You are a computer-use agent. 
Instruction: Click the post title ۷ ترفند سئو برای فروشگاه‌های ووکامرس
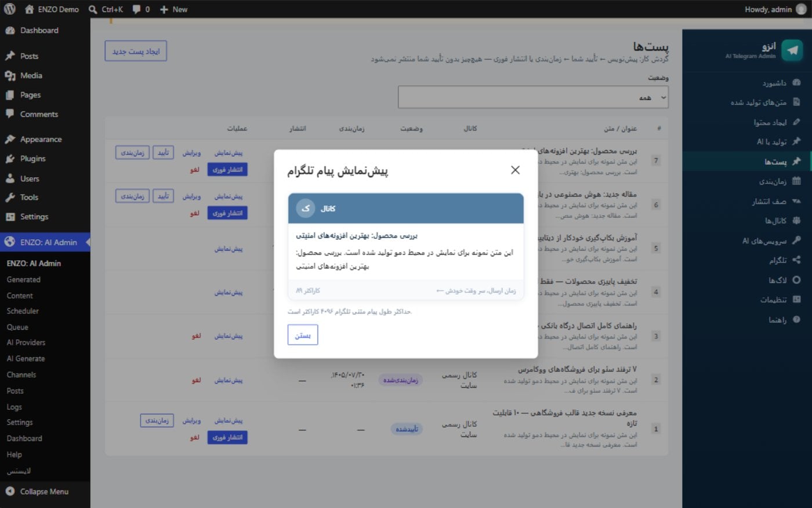577,369
